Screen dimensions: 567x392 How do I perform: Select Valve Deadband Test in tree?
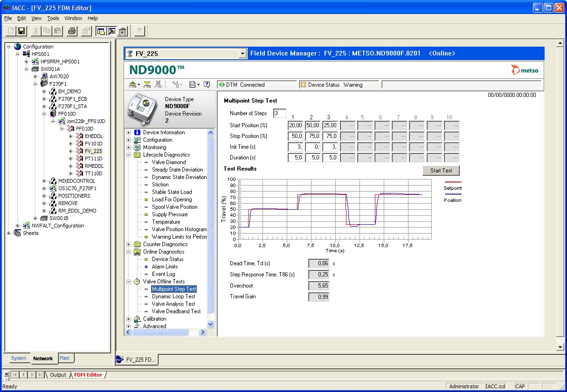tap(176, 311)
